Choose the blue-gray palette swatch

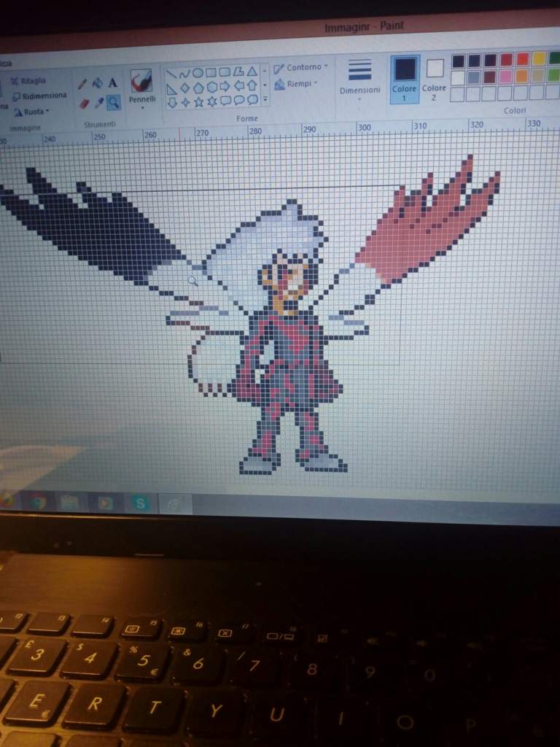click(x=474, y=77)
